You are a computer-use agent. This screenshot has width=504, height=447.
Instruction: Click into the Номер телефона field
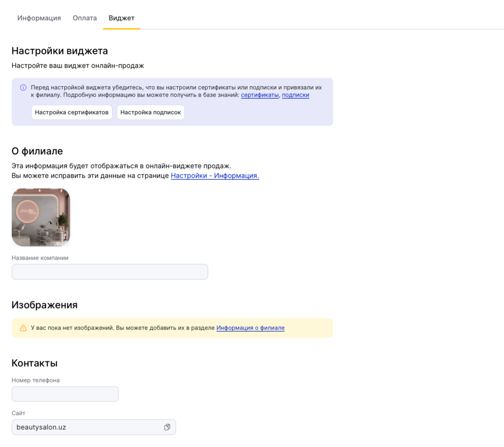(65, 394)
